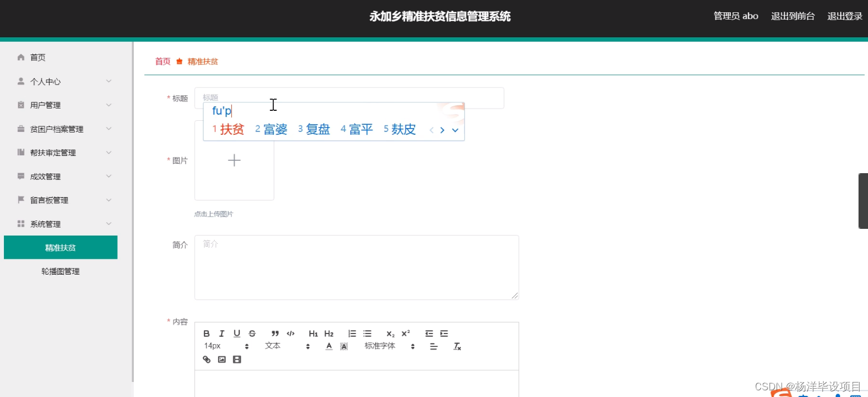Insert an image into the editor content
The image size is (868, 397).
point(222,360)
